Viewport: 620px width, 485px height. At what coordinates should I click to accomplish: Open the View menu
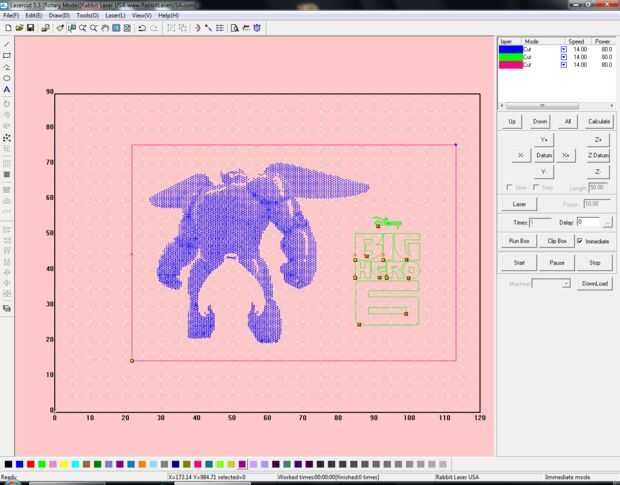[142, 15]
